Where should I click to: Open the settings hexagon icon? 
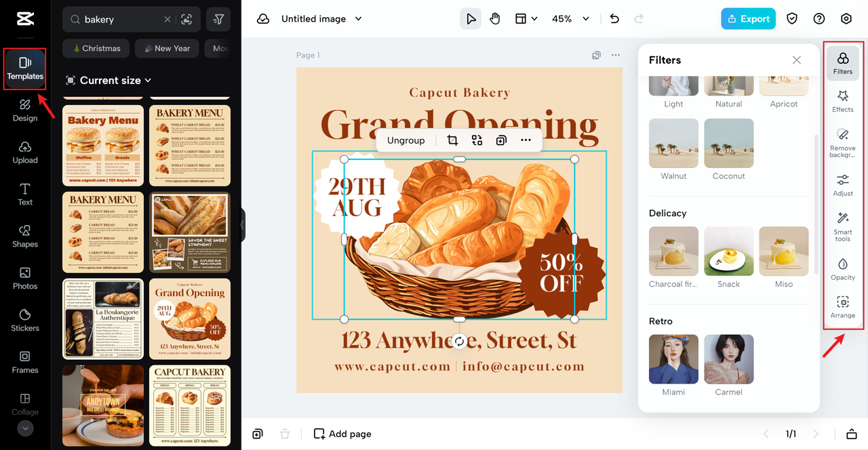846,19
